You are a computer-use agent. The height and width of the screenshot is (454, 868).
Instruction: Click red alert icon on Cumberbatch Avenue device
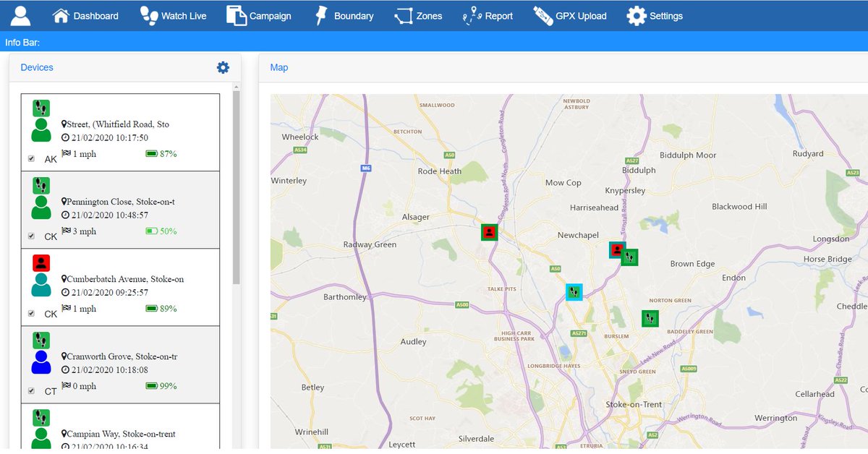coord(41,263)
